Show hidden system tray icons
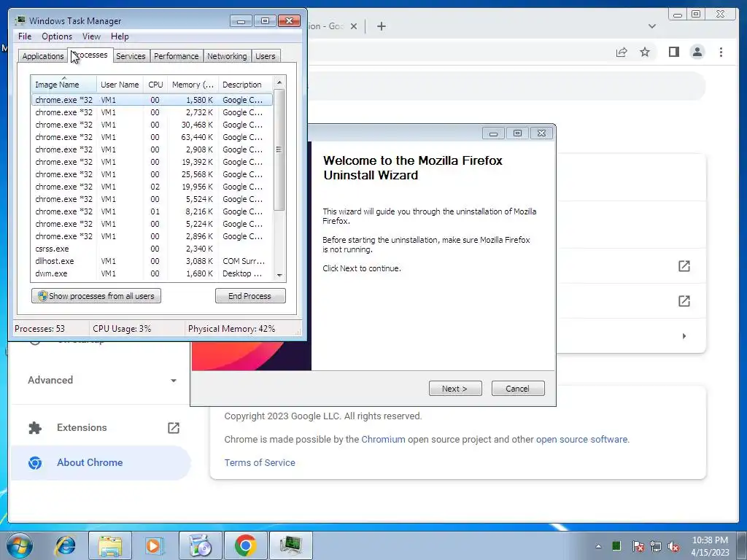The image size is (747, 560). coord(598,546)
